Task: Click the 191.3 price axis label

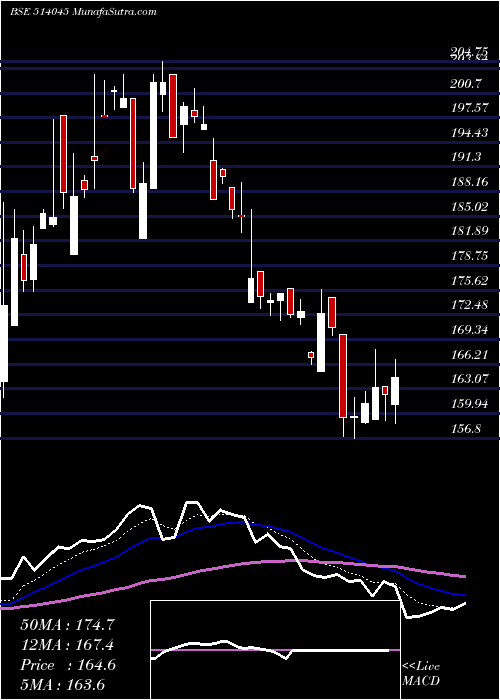Action: coord(466,157)
